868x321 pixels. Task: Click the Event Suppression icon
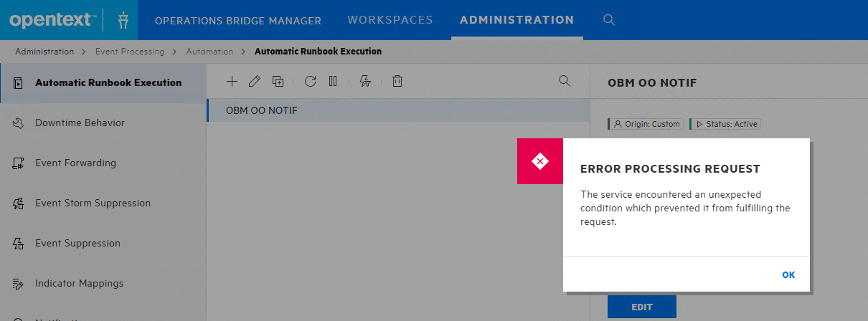19,244
